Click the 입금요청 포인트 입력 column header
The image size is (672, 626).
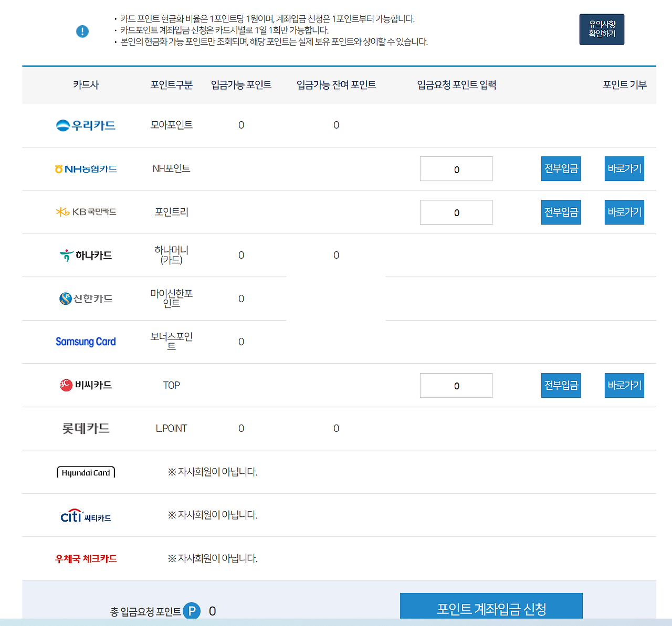click(x=456, y=85)
